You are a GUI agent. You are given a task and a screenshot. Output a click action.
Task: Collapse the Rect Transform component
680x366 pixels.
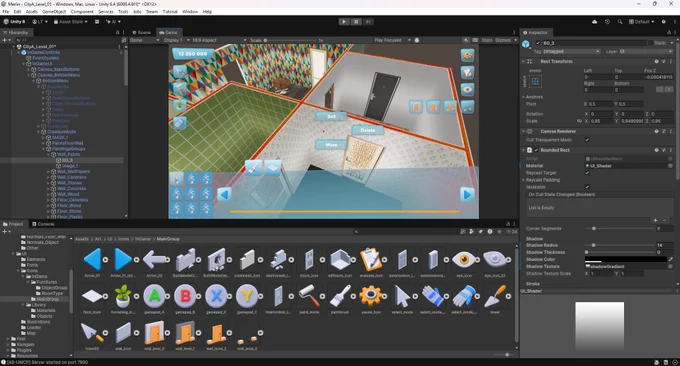tap(523, 62)
